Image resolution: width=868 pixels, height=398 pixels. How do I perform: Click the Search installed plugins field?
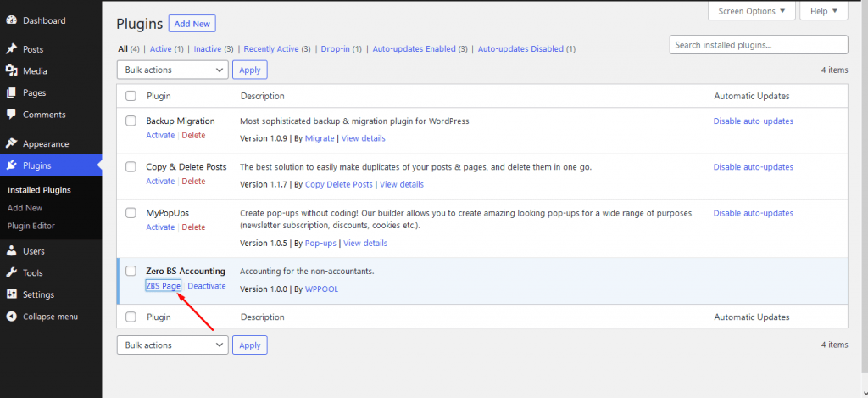click(x=759, y=45)
